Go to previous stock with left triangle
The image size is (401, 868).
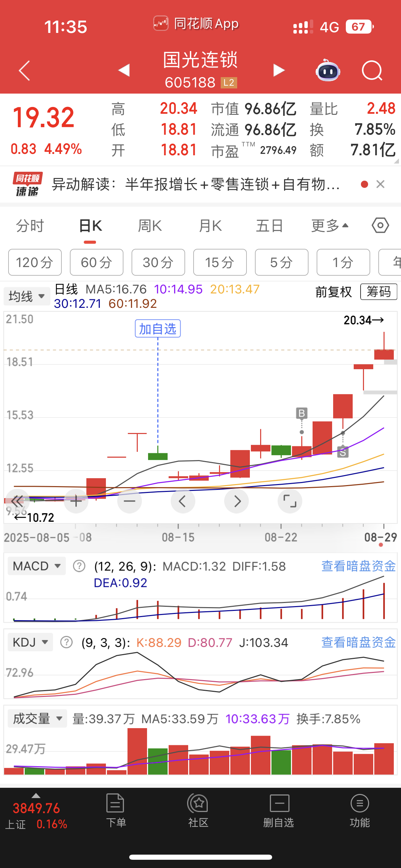[x=124, y=70]
